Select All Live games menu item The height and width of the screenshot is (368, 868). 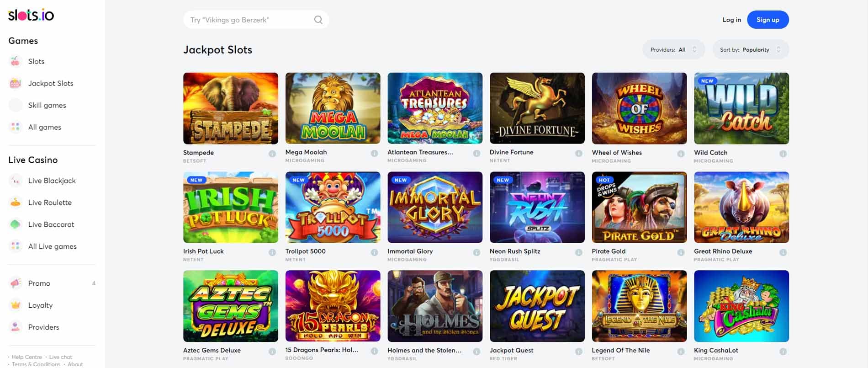[x=52, y=246]
